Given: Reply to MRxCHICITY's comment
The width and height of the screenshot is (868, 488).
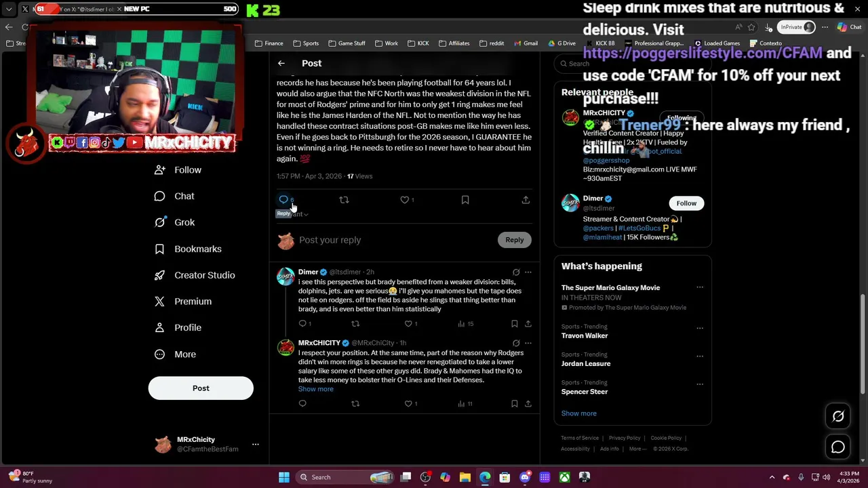Looking at the screenshot, I should click(x=302, y=404).
